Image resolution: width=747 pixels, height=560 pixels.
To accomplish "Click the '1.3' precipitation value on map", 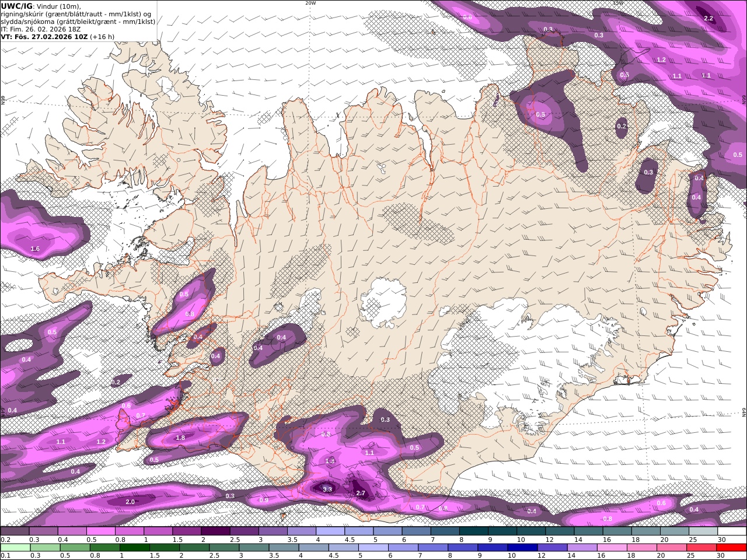I will [x=330, y=461].
